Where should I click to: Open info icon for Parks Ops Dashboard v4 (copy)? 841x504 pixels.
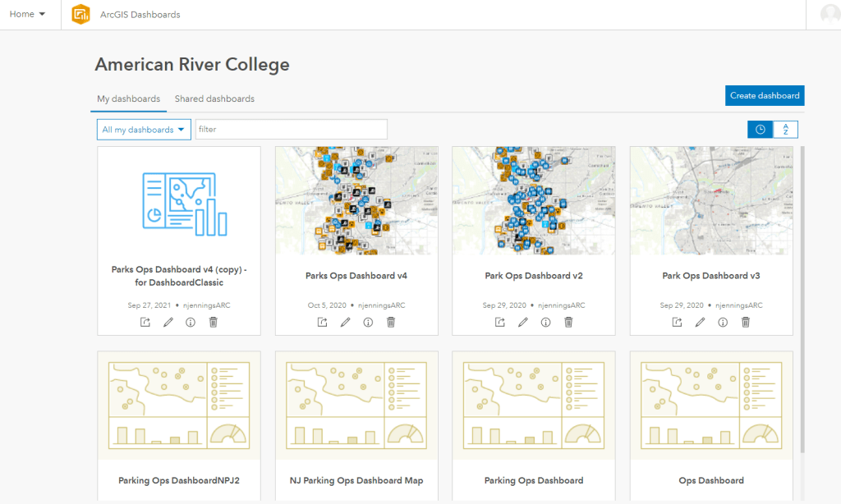(191, 323)
